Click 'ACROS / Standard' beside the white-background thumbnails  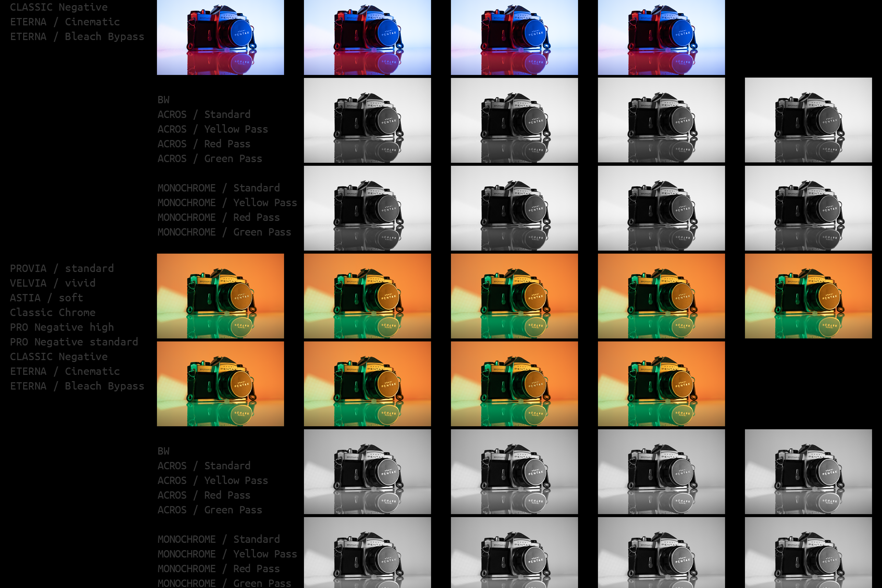(x=204, y=114)
